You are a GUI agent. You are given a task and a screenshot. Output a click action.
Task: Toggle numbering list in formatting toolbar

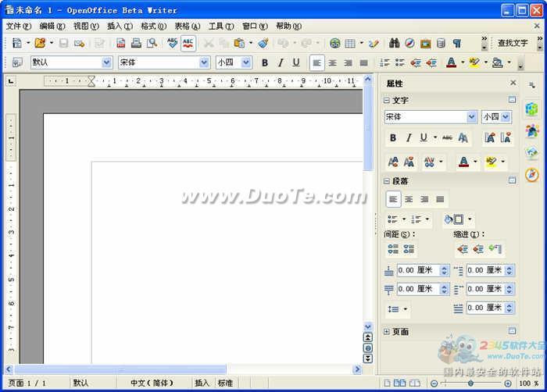click(384, 62)
